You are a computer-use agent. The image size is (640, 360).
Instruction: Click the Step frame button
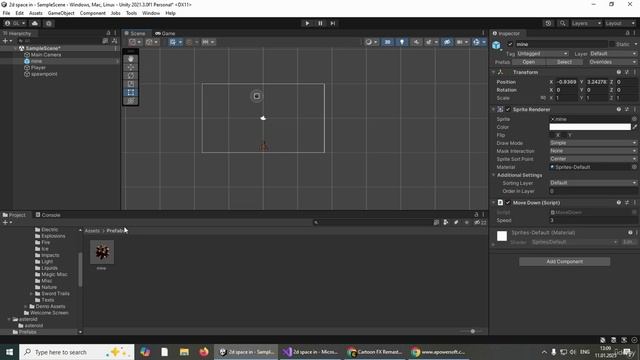(x=333, y=23)
